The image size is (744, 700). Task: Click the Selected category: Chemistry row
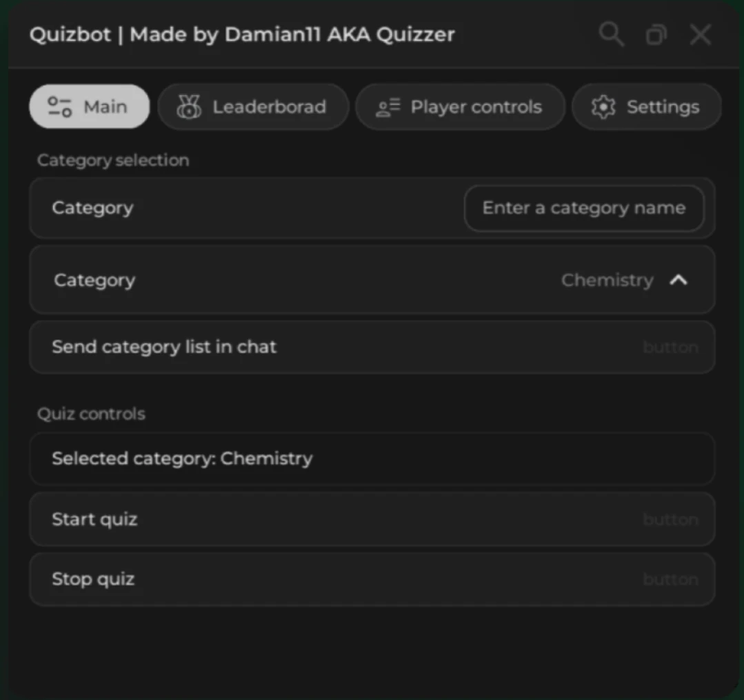372,459
